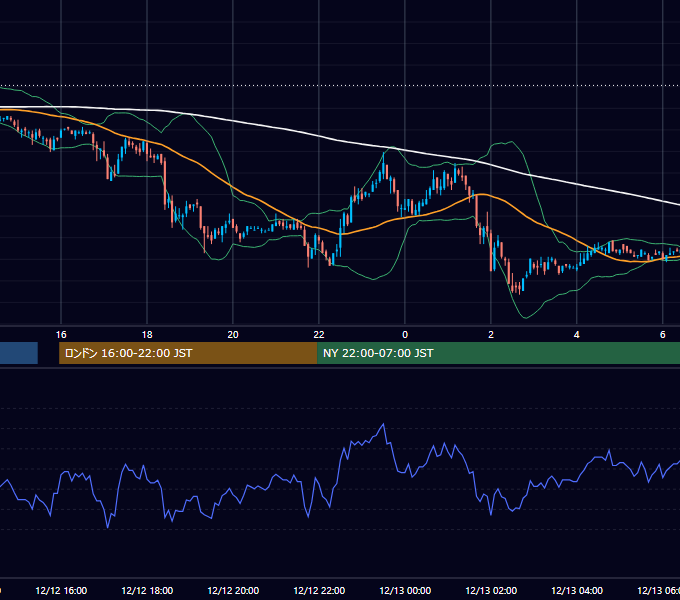The image size is (680, 600).
Task: Click the 12/12 20:00 date label
Action: tap(233, 590)
